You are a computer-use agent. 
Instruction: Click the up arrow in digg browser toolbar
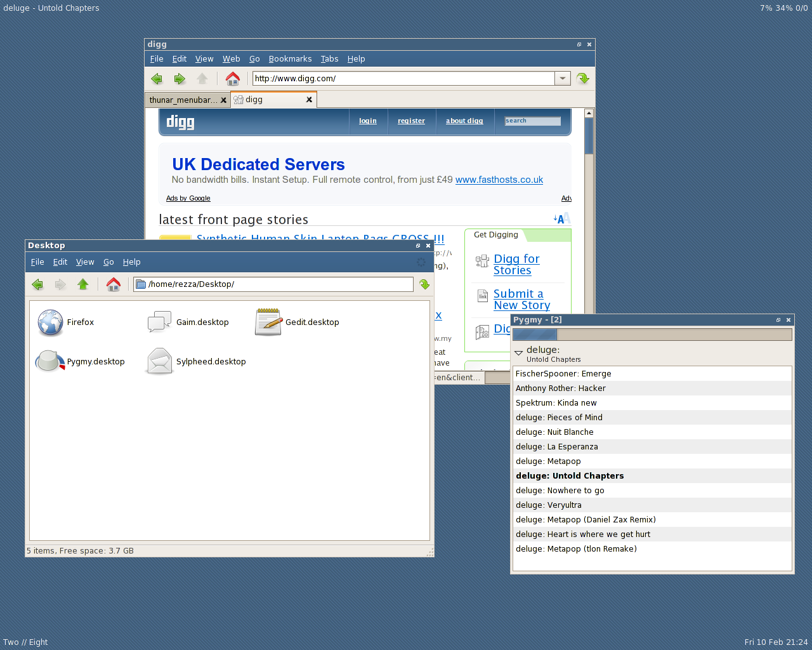[202, 79]
